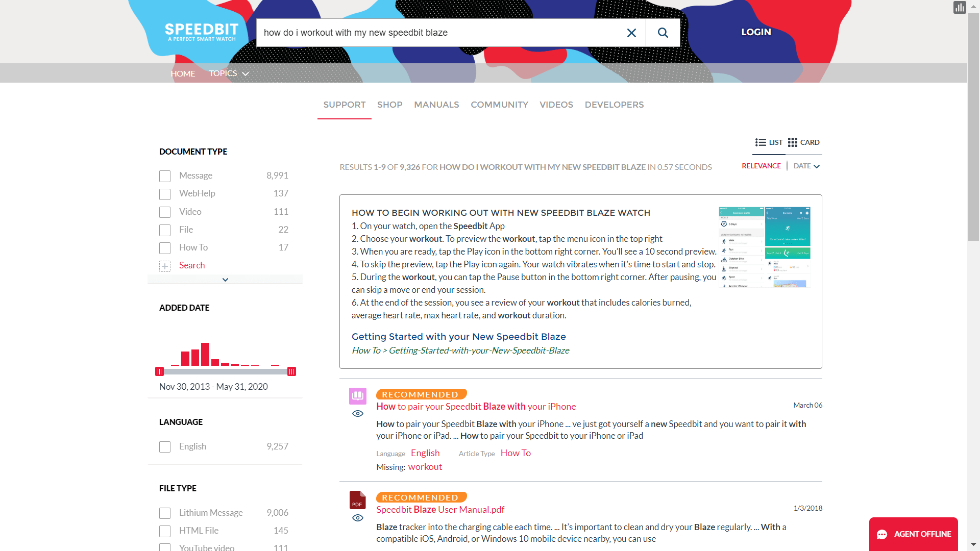Viewport: 980px width, 551px height.
Task: Click the article book icon on the pairing result
Action: [357, 396]
